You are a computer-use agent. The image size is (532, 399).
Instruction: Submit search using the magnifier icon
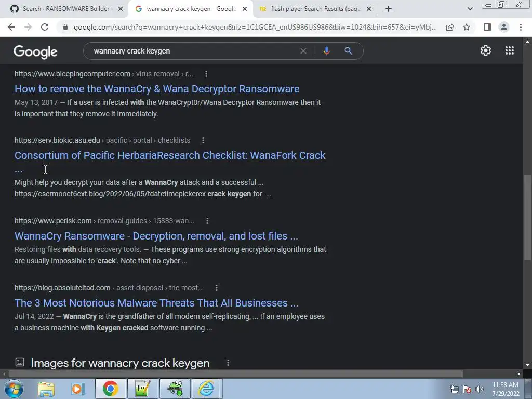348,51
